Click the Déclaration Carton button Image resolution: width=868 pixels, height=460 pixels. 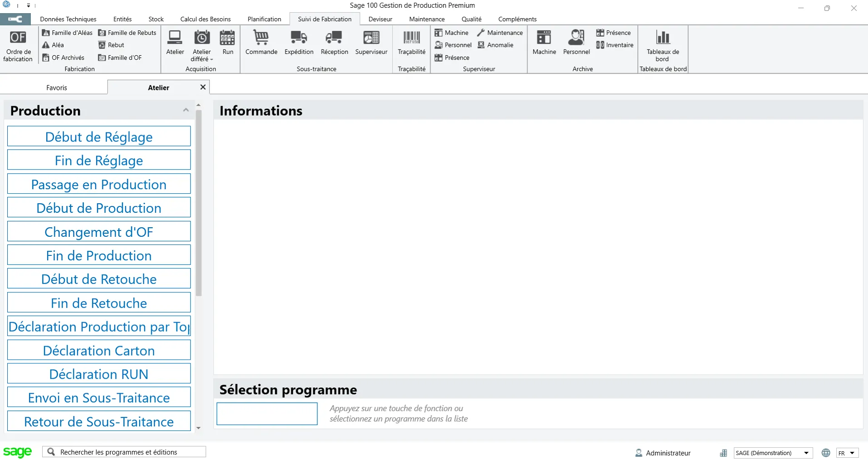pos(99,350)
